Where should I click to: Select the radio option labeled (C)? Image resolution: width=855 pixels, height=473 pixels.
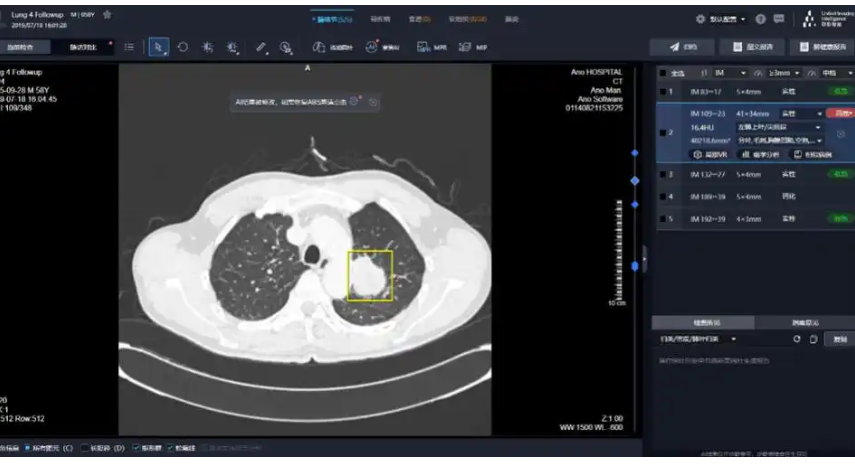coord(28,448)
